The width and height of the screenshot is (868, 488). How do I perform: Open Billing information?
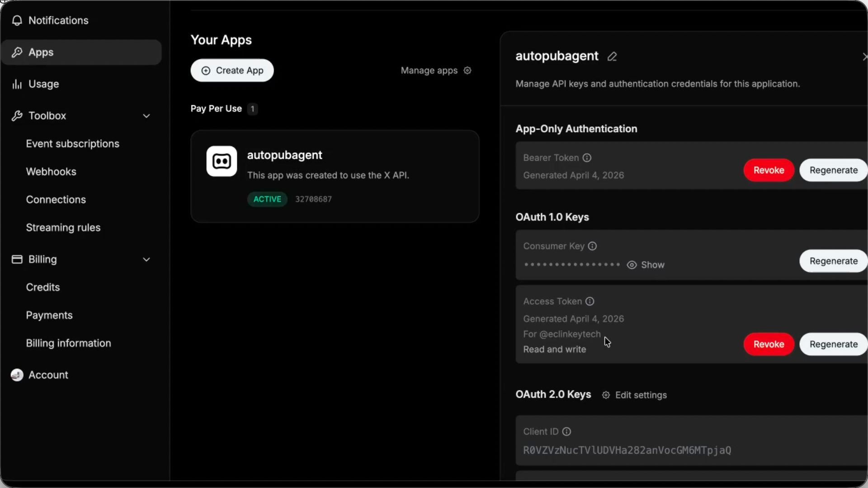pos(69,343)
